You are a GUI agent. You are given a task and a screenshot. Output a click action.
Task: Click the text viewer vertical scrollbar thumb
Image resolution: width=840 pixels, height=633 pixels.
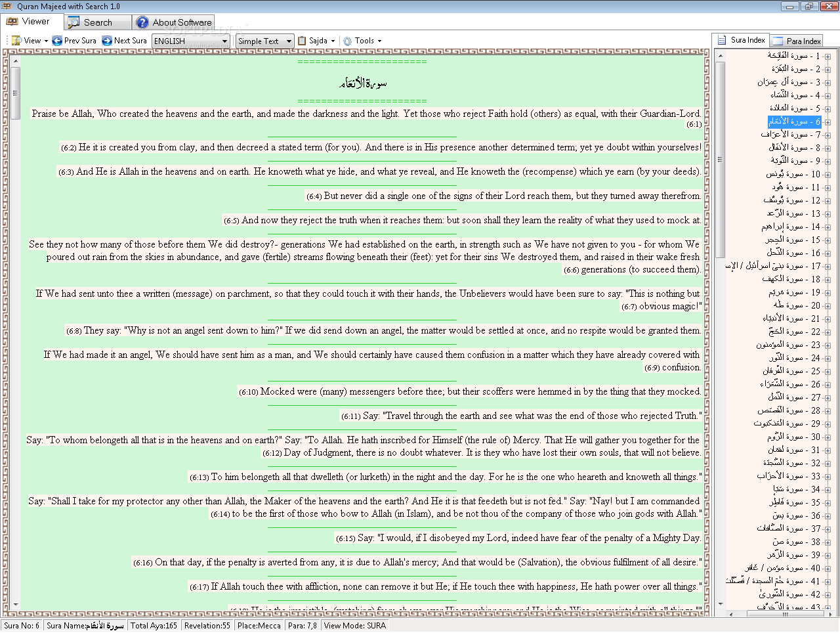[16, 92]
